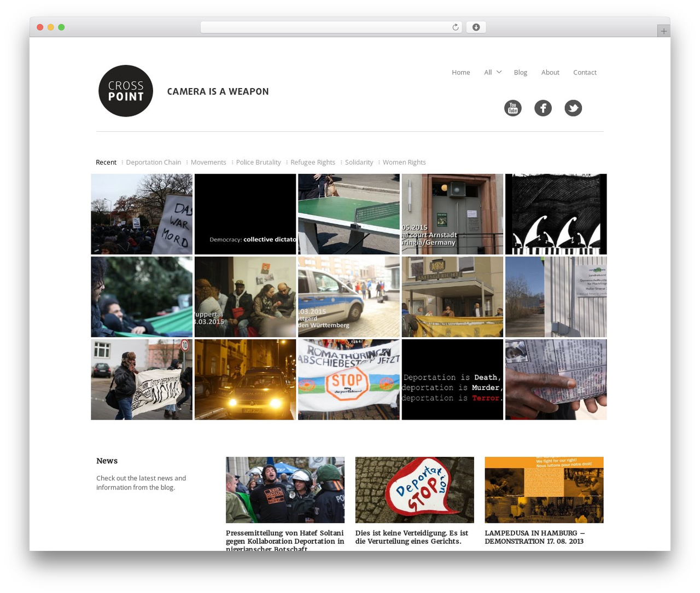700x593 pixels.
Task: Open the Twitter social icon
Action: pyautogui.click(x=573, y=108)
